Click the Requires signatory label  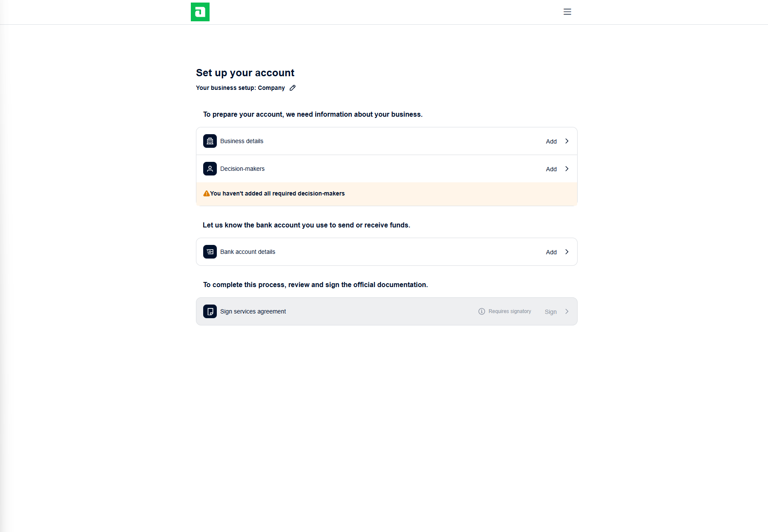[509, 311]
